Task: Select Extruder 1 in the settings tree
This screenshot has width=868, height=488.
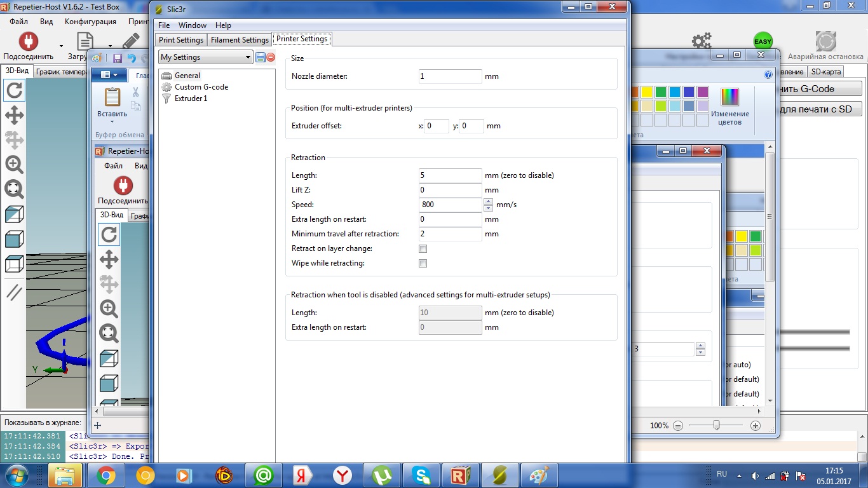Action: [191, 98]
